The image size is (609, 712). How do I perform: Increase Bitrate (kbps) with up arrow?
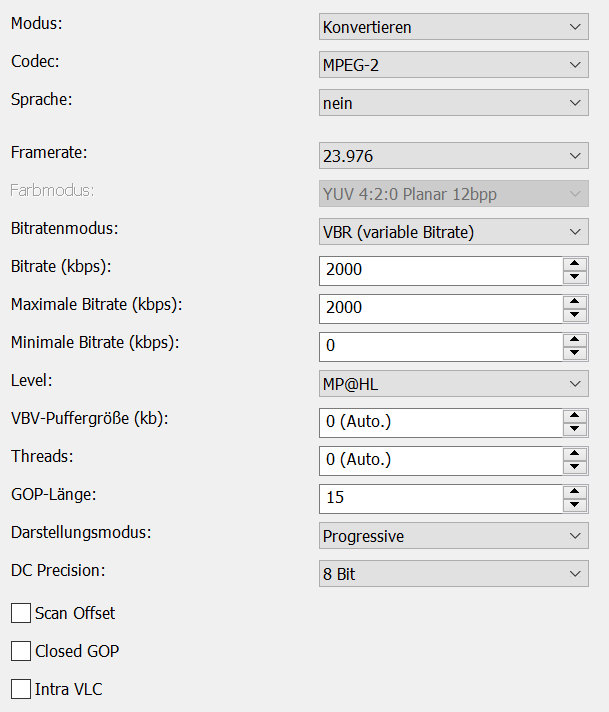click(575, 264)
